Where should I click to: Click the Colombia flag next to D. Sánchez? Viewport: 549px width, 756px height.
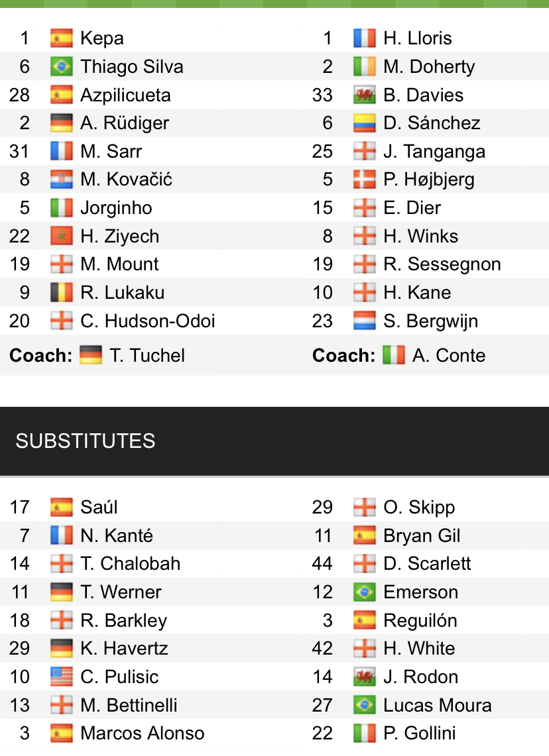(364, 123)
